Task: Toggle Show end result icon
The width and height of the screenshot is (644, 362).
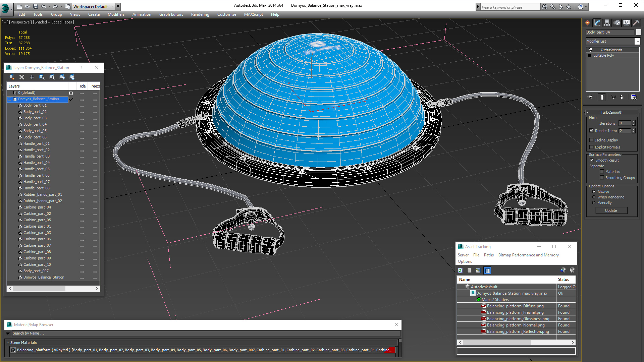Action: (x=602, y=97)
